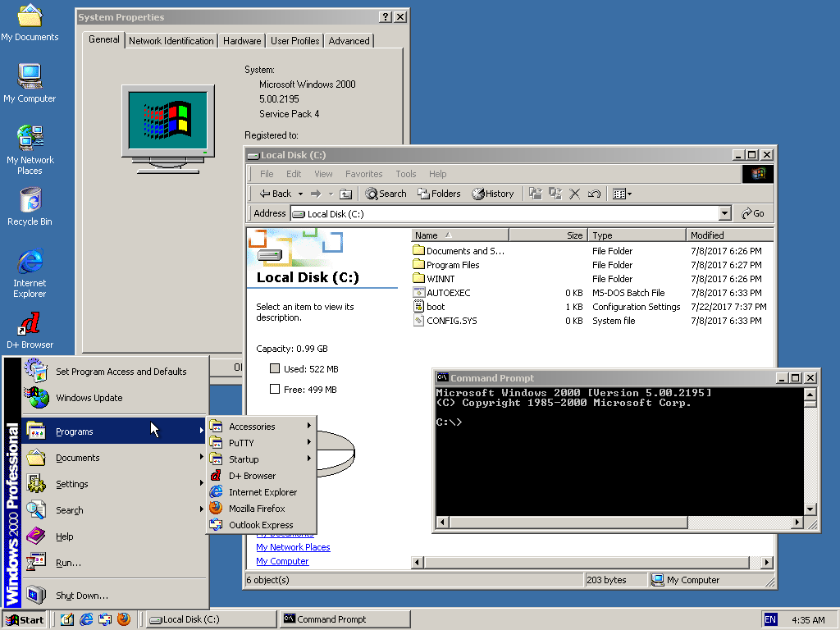Image resolution: width=840 pixels, height=630 pixels.
Task: Click the My Network Places link
Action: [x=293, y=547]
